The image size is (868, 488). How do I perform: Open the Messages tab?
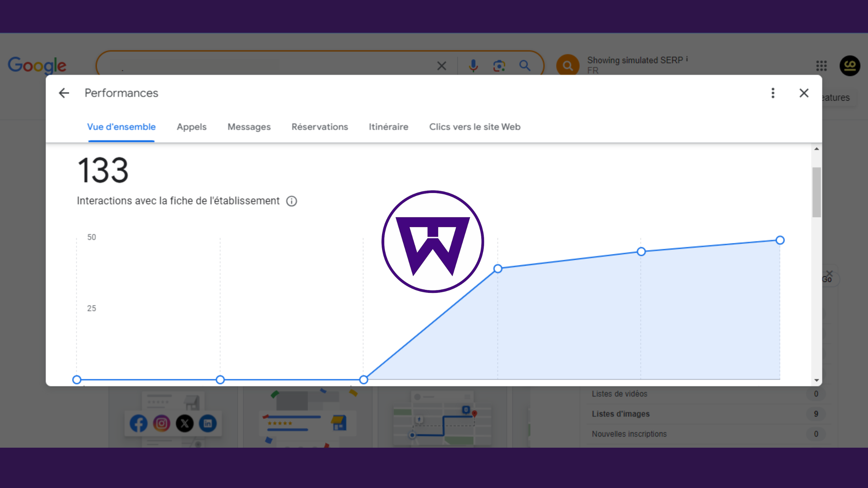[249, 127]
